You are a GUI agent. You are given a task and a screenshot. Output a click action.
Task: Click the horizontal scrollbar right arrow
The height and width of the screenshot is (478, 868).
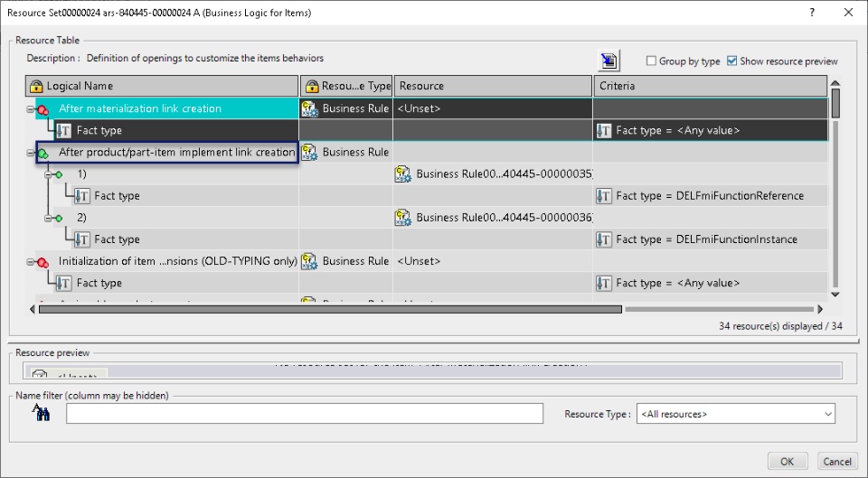pyautogui.click(x=820, y=309)
